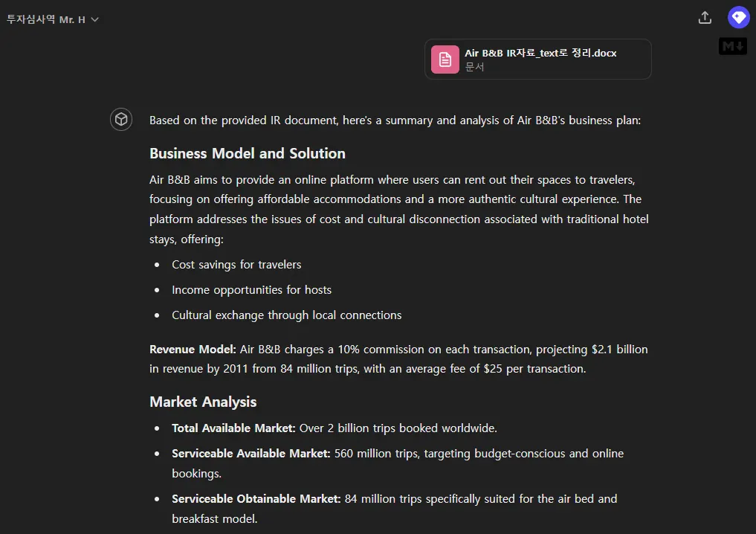Viewport: 756px width, 534px height.
Task: Click the Income opportunities for hosts bullet
Action: point(251,290)
